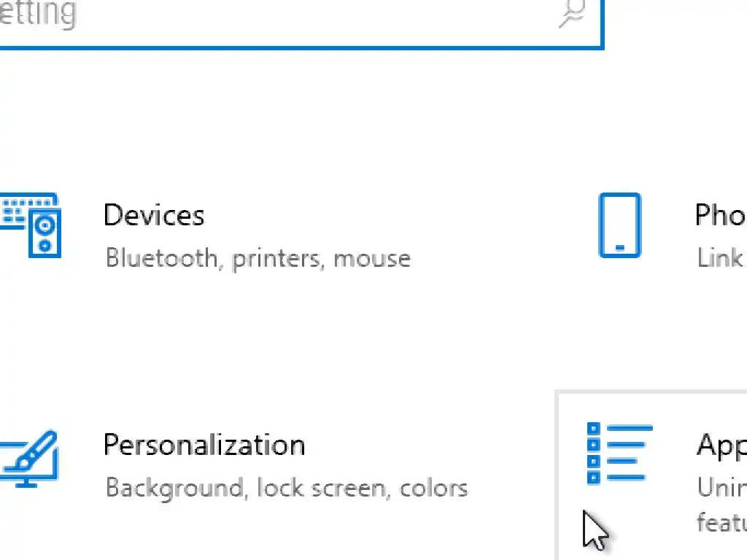Click the search magnifier icon
The height and width of the screenshot is (560, 747).
pyautogui.click(x=573, y=14)
